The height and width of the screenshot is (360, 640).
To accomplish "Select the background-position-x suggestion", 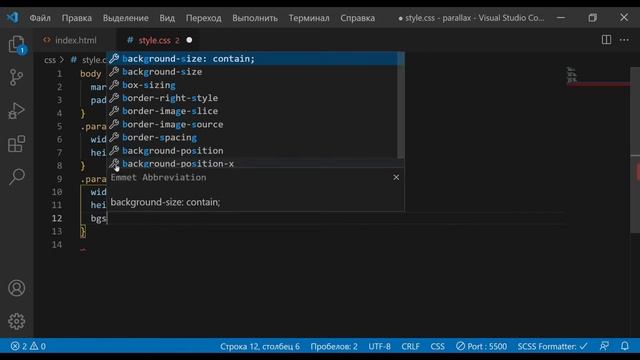I will pyautogui.click(x=252, y=163).
